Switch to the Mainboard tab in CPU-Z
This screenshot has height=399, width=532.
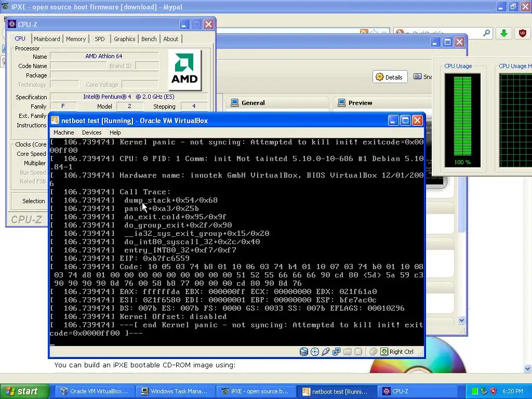pos(47,38)
